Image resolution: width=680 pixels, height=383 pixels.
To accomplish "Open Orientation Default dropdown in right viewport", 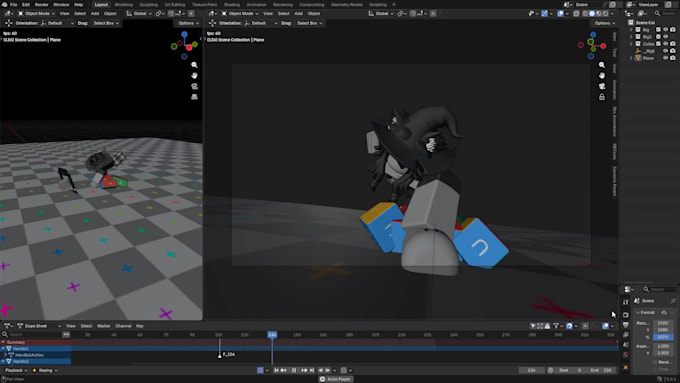I will (262, 23).
